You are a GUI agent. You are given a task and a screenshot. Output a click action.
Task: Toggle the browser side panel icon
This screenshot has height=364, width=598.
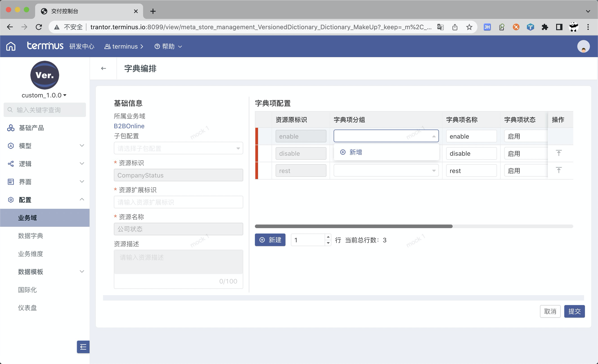[x=559, y=27]
